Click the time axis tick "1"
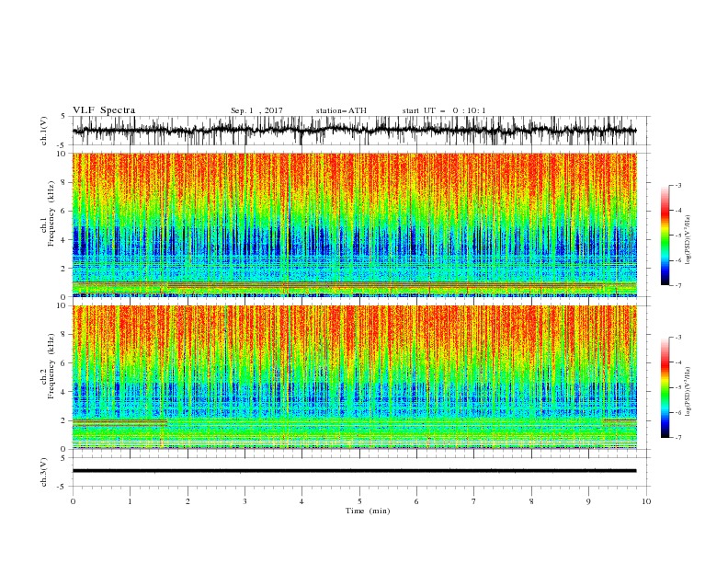The height and width of the screenshot is (563, 728). (130, 501)
